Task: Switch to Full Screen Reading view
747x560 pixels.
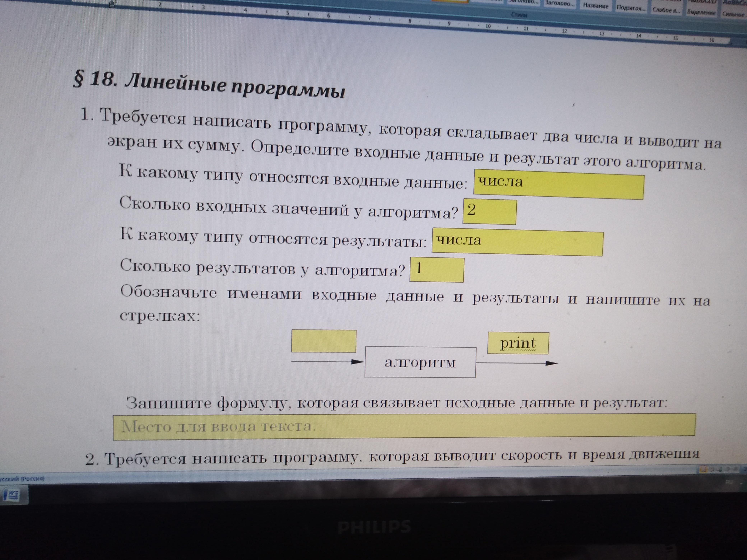Action: pos(712,469)
